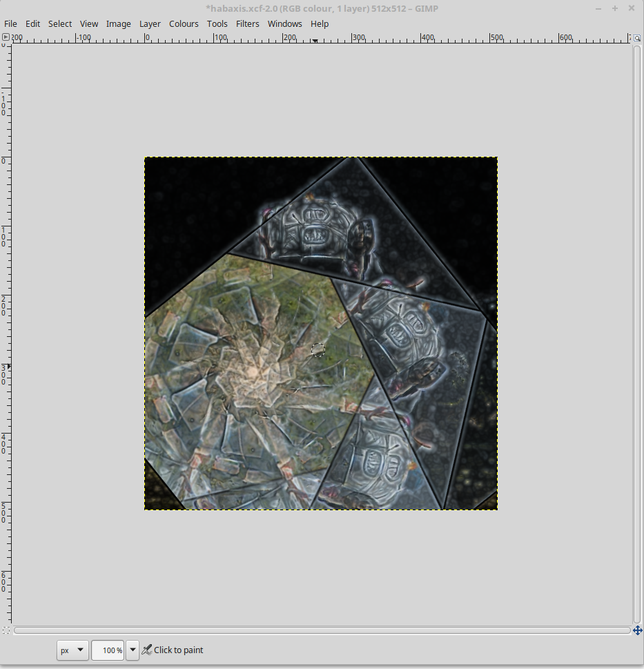Open the Edit menu

click(32, 23)
